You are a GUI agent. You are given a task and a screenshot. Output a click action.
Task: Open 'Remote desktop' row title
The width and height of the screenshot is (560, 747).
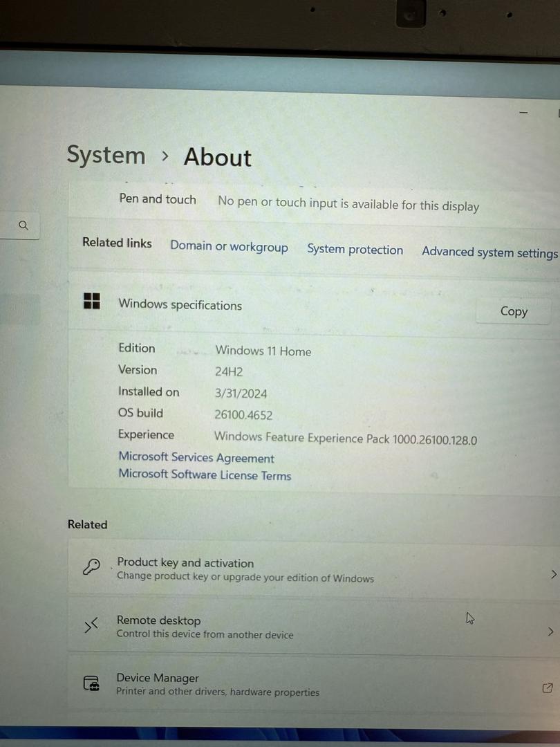pos(158,620)
